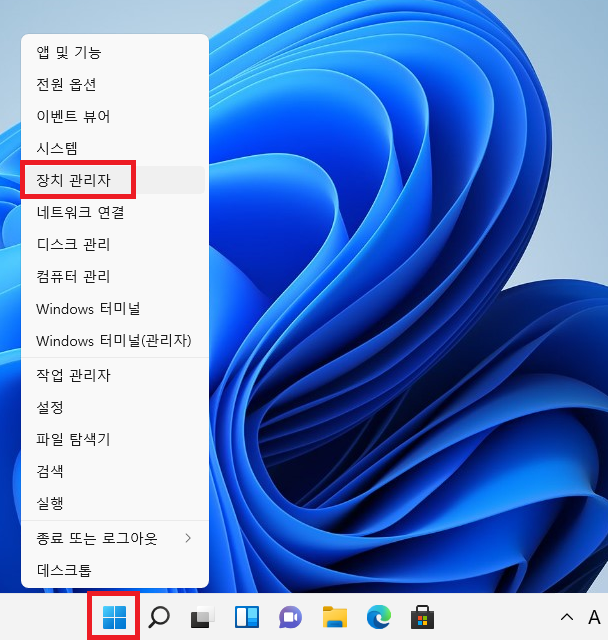This screenshot has height=640, width=608.
Task: Open 컴퓨터 관리 menu item
Action: 115,276
